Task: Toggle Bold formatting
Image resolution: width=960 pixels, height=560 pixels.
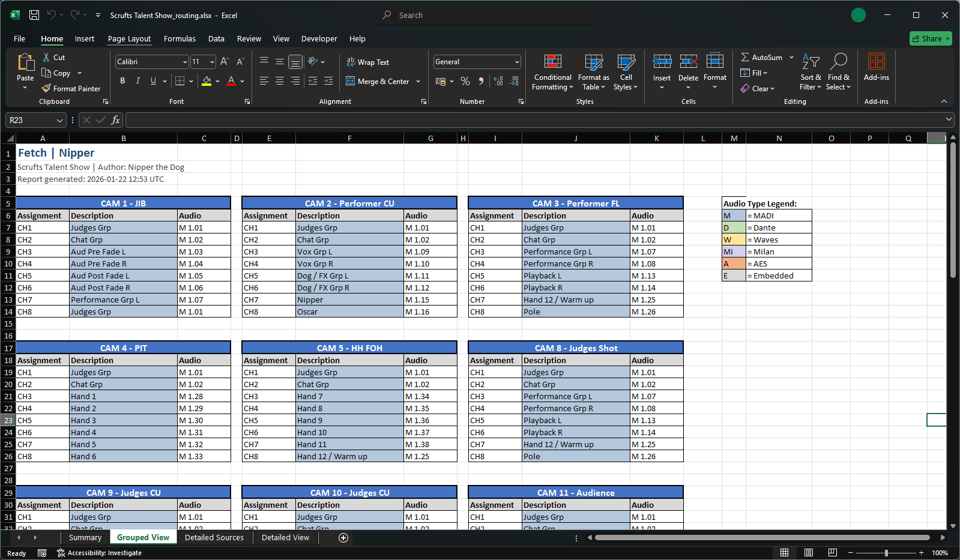Action: tap(122, 81)
